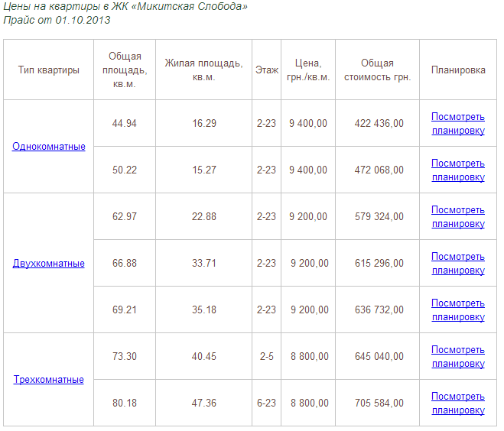The width and height of the screenshot is (504, 431).
Task: View layout for the 69.21 sq.m apartment
Action: click(458, 309)
